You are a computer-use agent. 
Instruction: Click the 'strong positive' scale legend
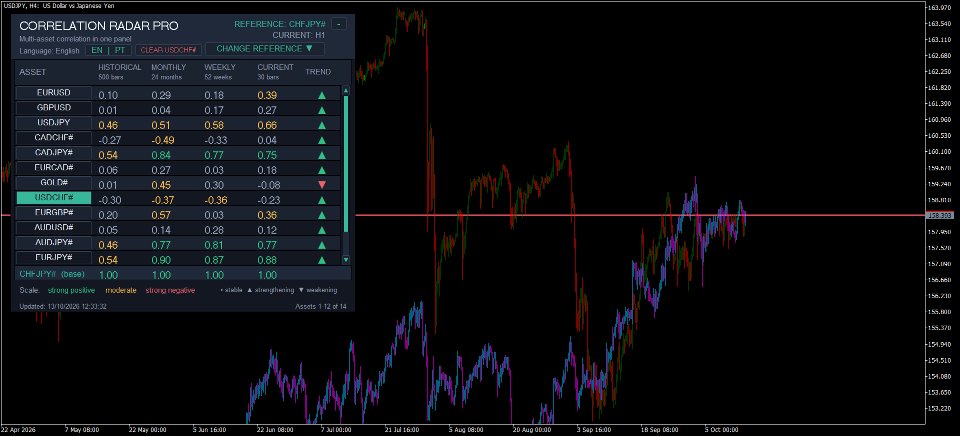click(72, 290)
